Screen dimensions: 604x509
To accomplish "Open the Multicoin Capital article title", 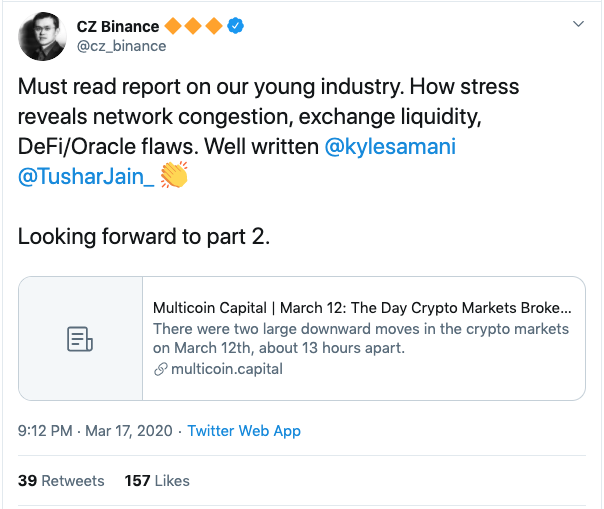I will click(x=362, y=308).
